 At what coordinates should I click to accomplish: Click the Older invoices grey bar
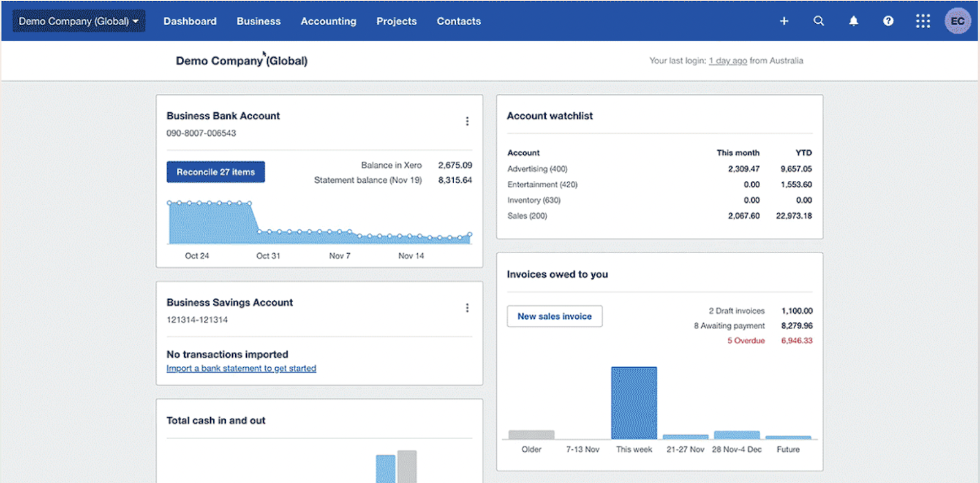531,435
